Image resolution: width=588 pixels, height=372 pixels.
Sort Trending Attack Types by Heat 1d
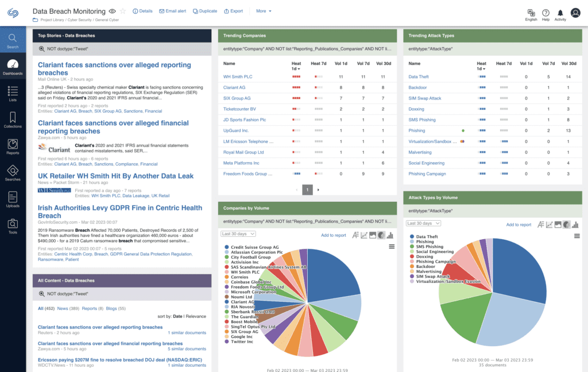(x=482, y=66)
